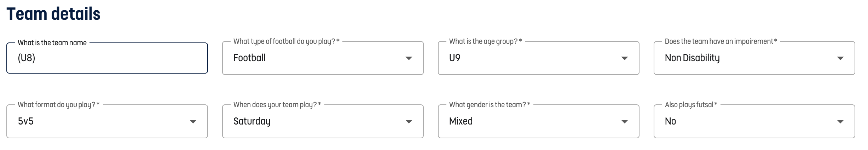The height and width of the screenshot is (150, 868).
Task: Click the caret icon in Also plays futsal
Action: (840, 121)
